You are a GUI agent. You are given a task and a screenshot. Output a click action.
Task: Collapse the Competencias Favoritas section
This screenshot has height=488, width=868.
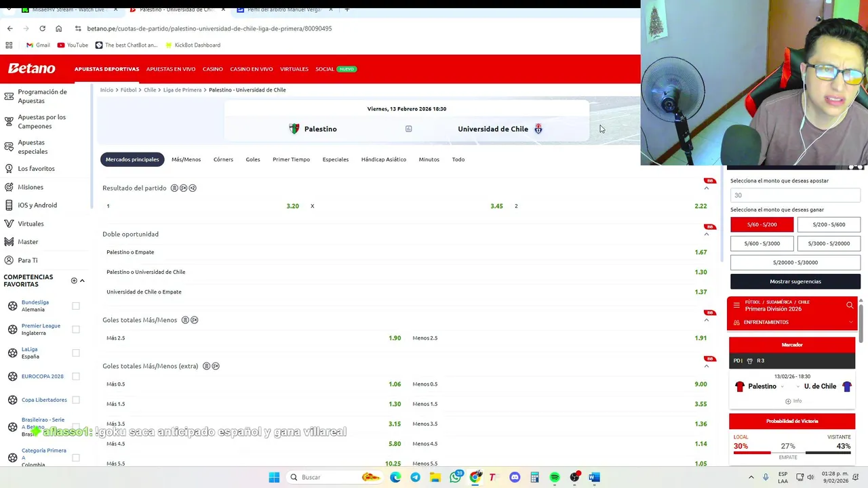coord(82,281)
